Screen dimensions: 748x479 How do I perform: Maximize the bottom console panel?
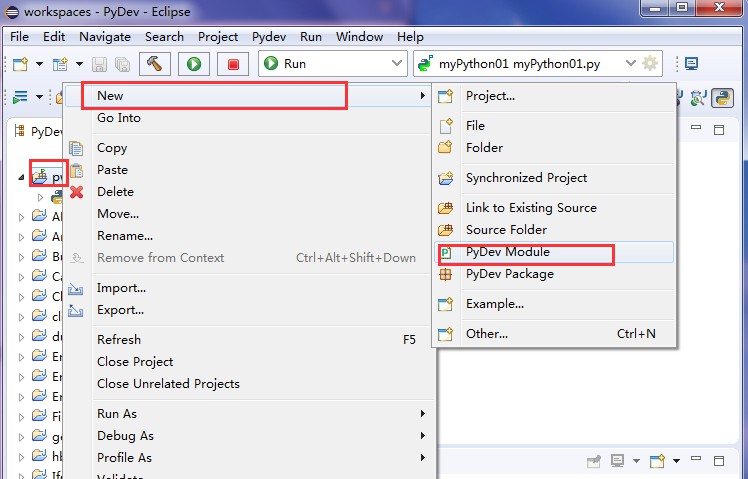tap(719, 461)
